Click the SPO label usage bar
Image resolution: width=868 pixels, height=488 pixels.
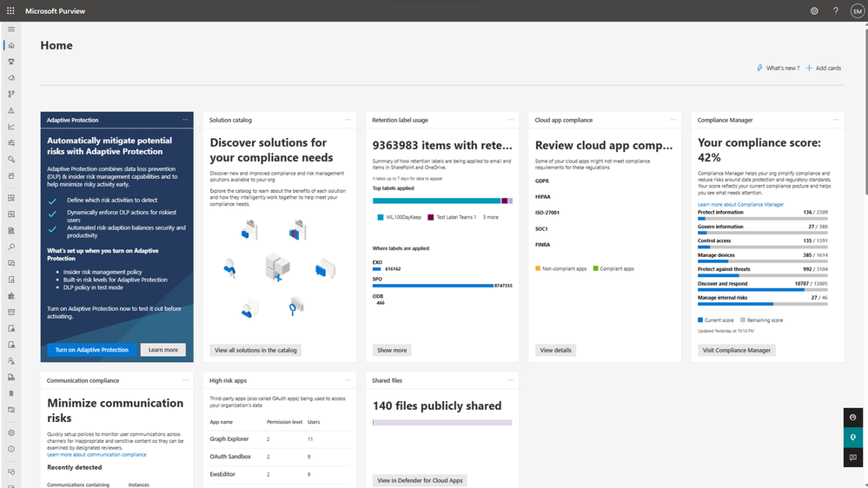coord(433,286)
